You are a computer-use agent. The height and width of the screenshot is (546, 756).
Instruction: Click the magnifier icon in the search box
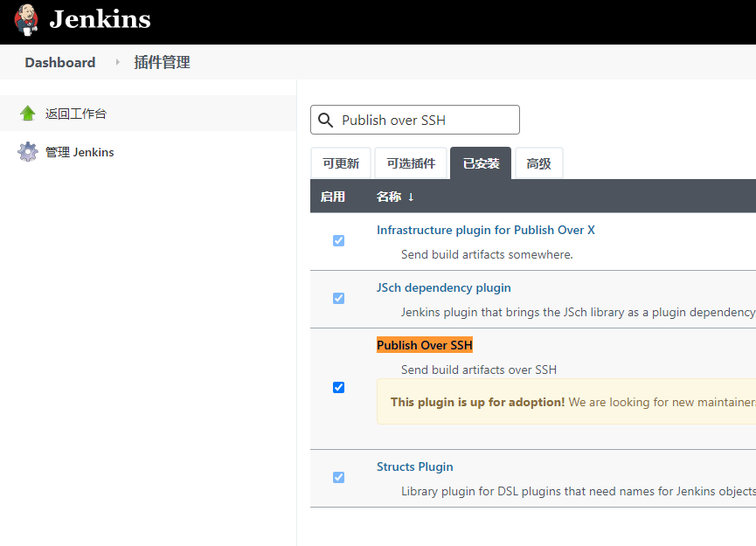(x=325, y=120)
